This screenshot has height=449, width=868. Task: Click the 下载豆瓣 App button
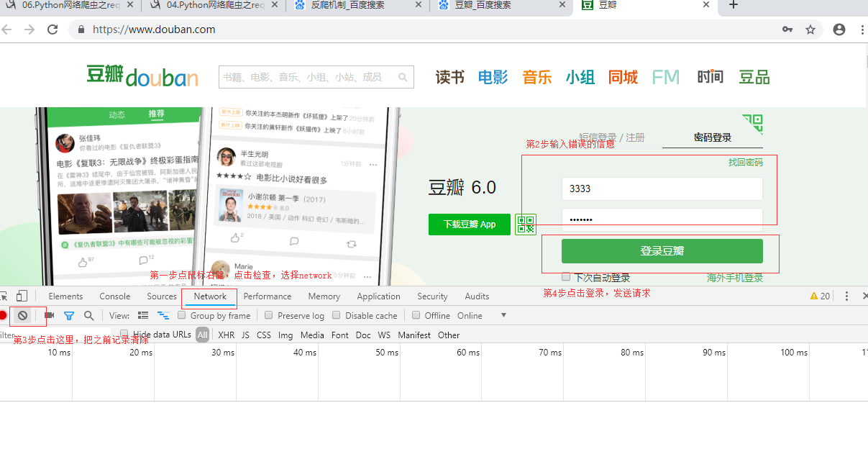[x=470, y=224]
